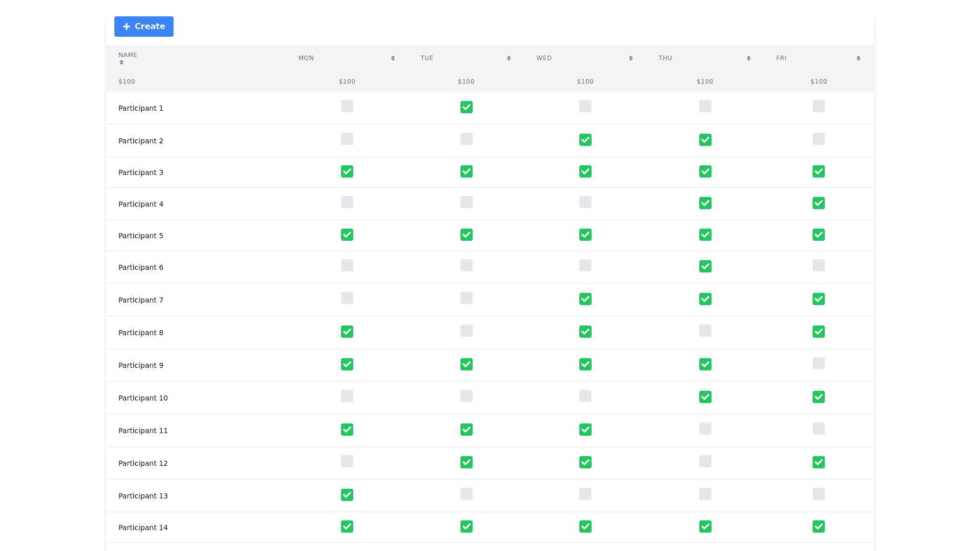Image resolution: width=980 pixels, height=551 pixels.
Task: Uncheck Wednesday for Participant 11
Action: (x=585, y=430)
